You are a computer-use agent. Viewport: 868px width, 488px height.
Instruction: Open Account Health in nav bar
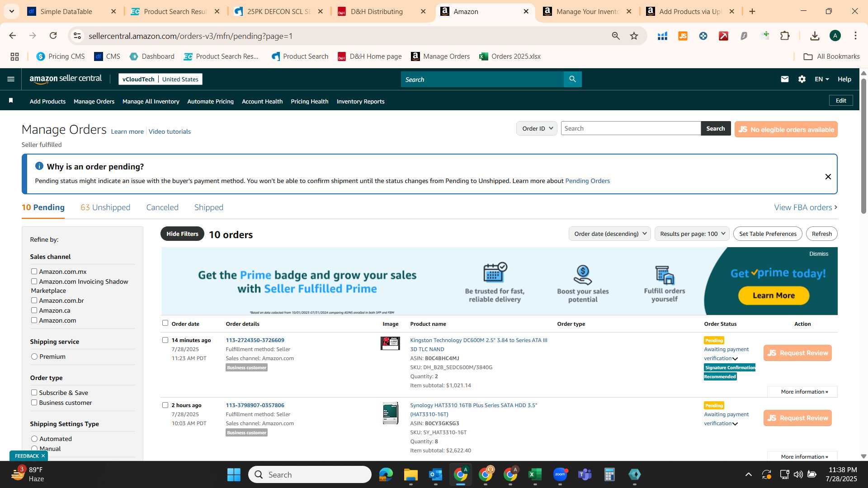click(262, 102)
